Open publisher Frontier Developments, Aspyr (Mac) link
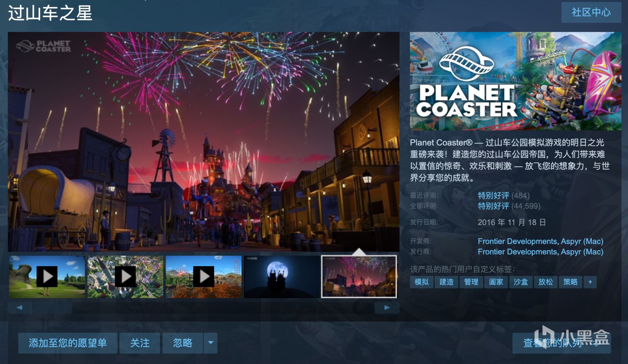 [540, 252]
